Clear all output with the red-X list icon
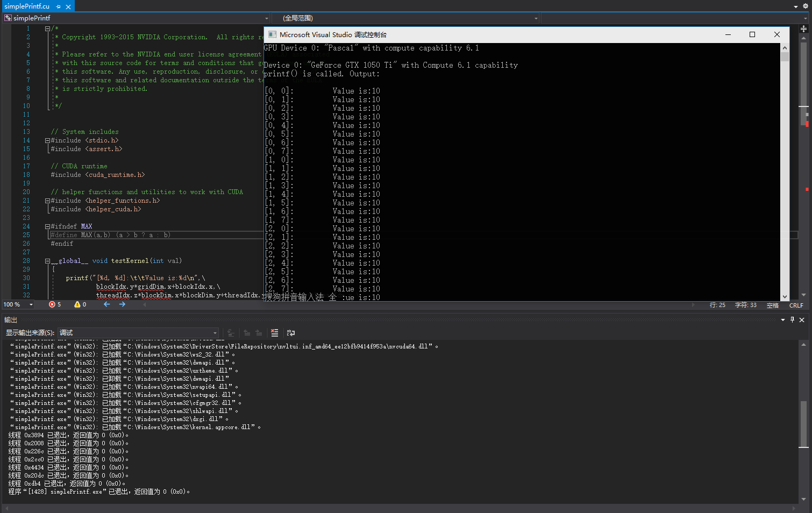812x513 pixels. [x=275, y=333]
